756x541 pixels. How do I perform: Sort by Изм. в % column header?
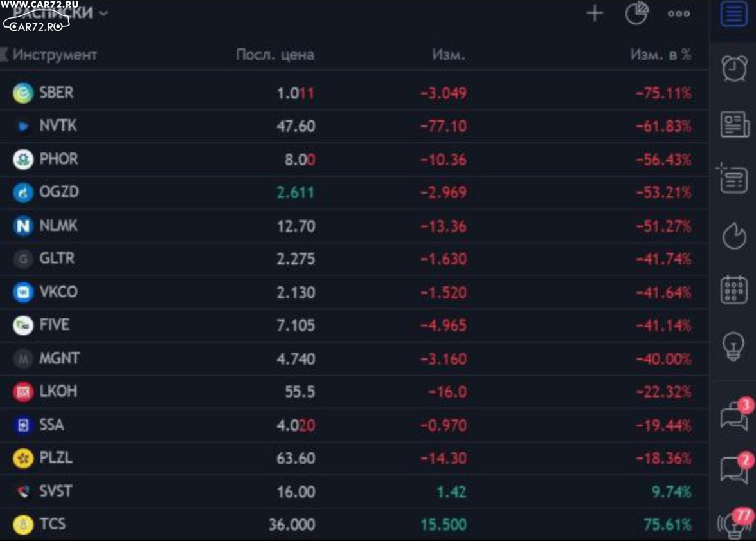pos(660,55)
